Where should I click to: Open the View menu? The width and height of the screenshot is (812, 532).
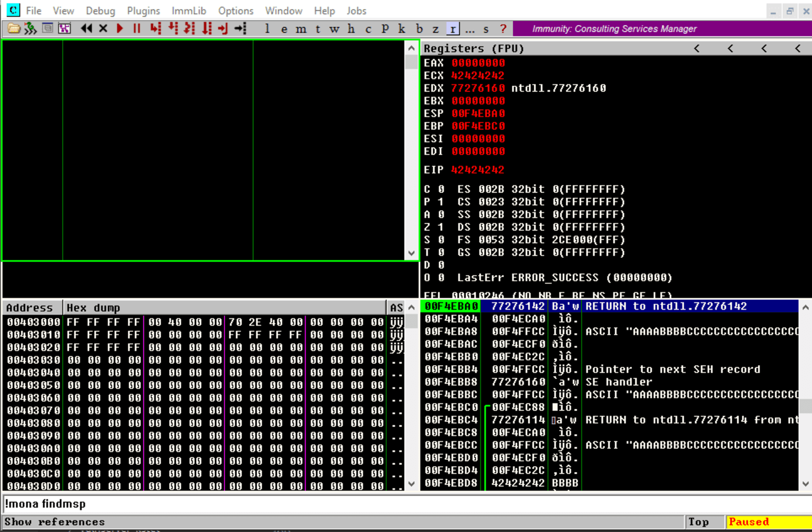point(63,11)
